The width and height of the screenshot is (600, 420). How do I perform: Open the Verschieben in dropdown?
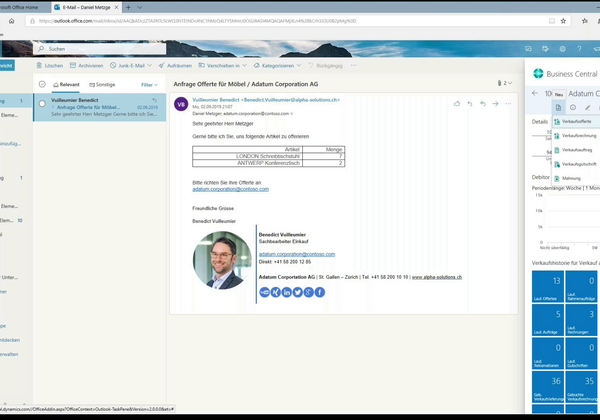click(x=222, y=66)
